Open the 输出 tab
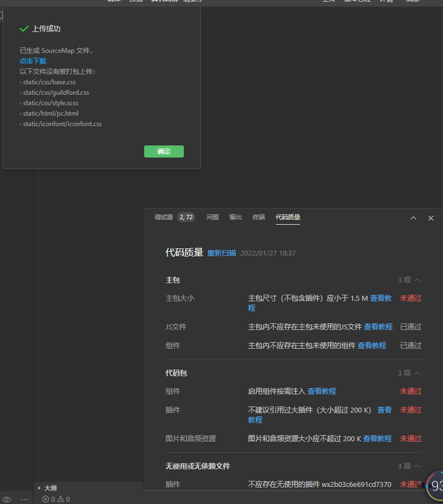Screen dimensions: 443x504 [236, 217]
